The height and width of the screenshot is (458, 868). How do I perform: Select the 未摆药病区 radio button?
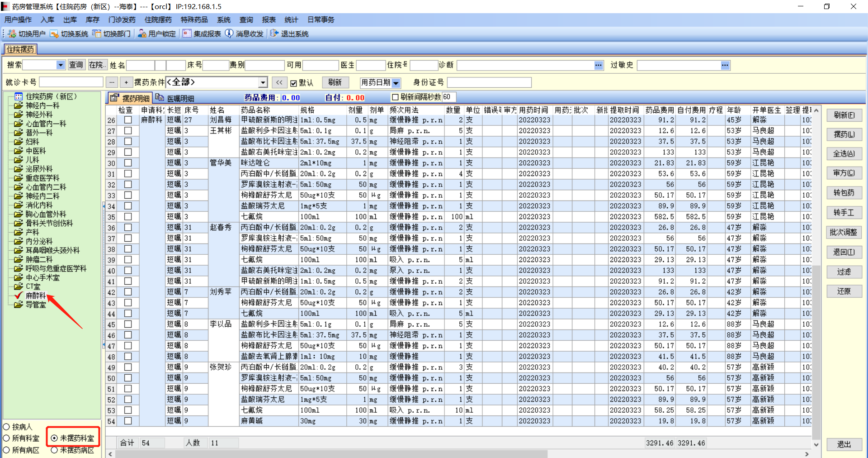coord(54,450)
